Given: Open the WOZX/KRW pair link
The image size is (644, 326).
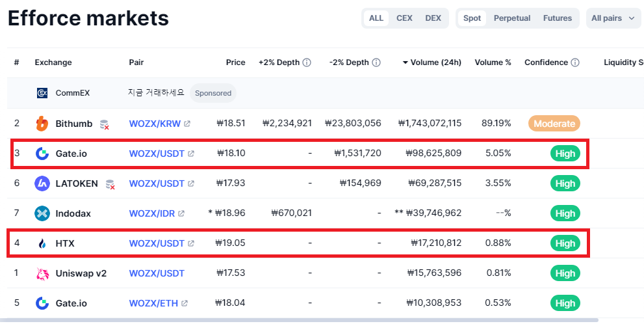Looking at the screenshot, I should [155, 124].
